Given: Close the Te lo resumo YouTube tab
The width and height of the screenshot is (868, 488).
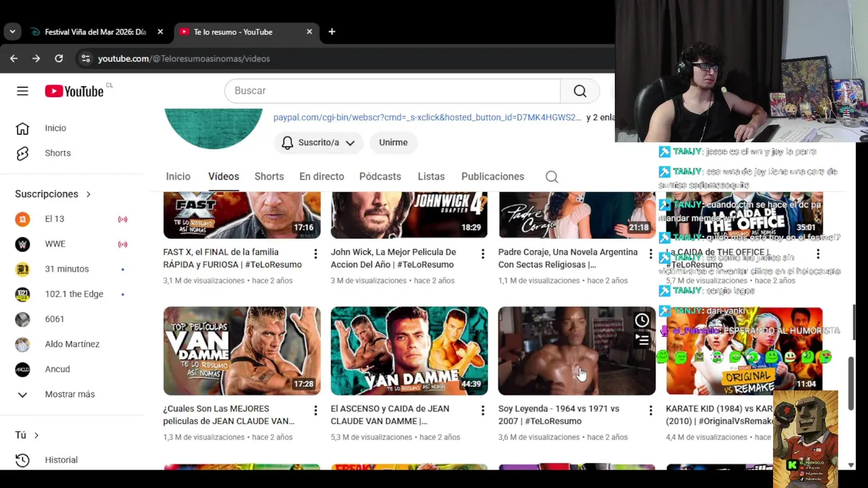Looking at the screenshot, I should tap(309, 32).
